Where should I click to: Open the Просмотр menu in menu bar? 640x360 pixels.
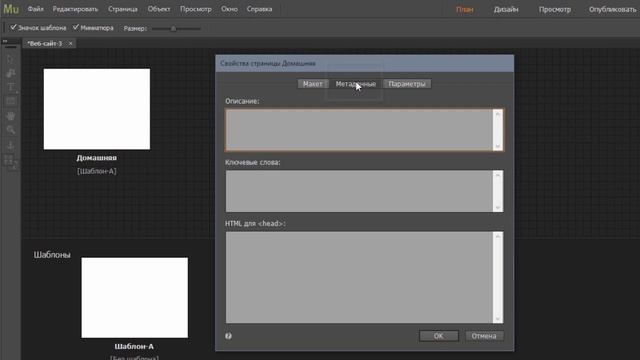point(196,9)
